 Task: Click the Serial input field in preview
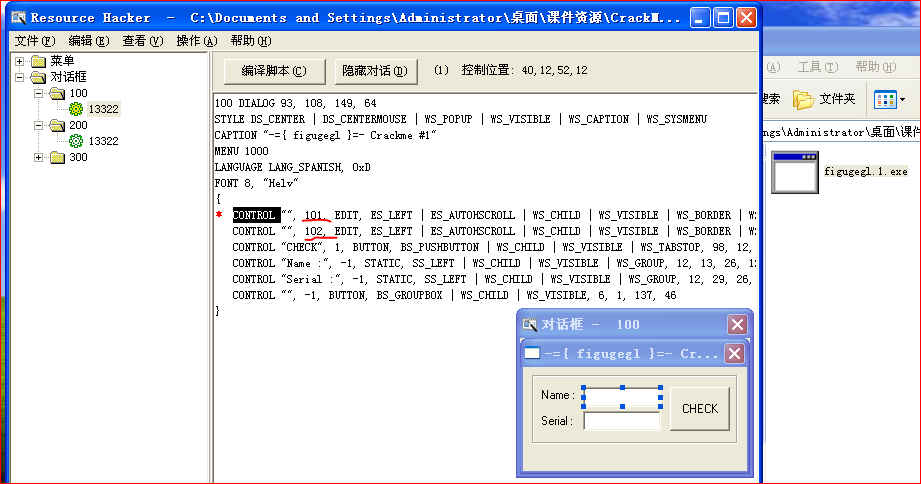click(622, 421)
